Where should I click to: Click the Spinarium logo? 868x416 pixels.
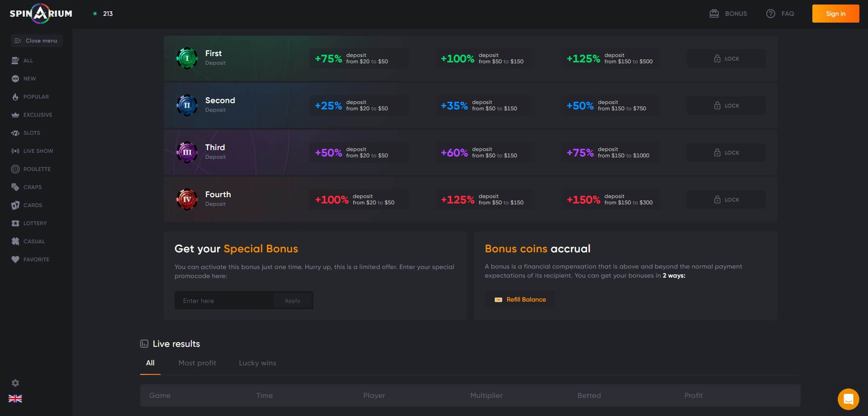click(x=41, y=14)
